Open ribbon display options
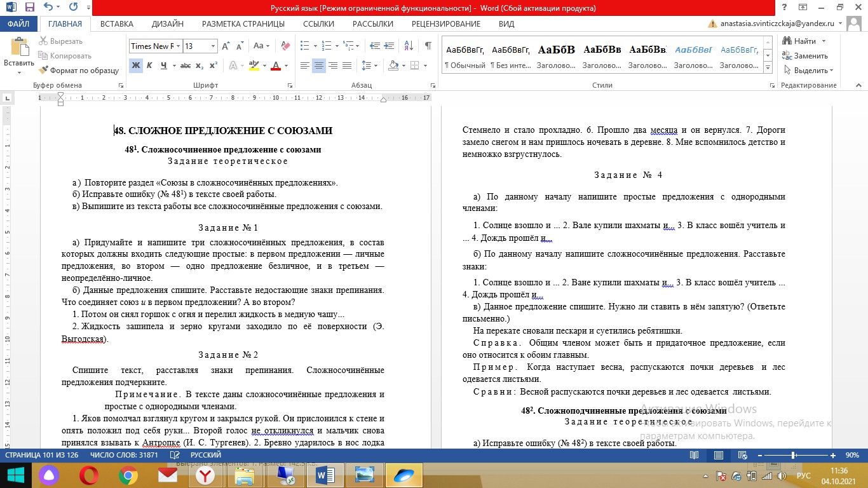868x488 pixels. (801, 8)
